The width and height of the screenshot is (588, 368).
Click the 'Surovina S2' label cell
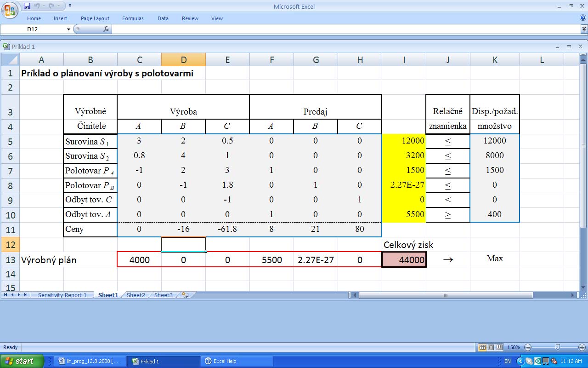coord(90,156)
